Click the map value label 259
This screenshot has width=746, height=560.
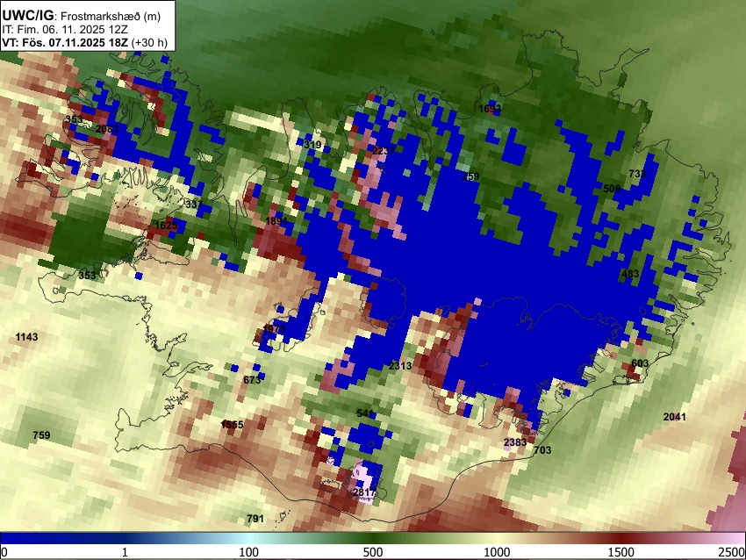(470, 176)
